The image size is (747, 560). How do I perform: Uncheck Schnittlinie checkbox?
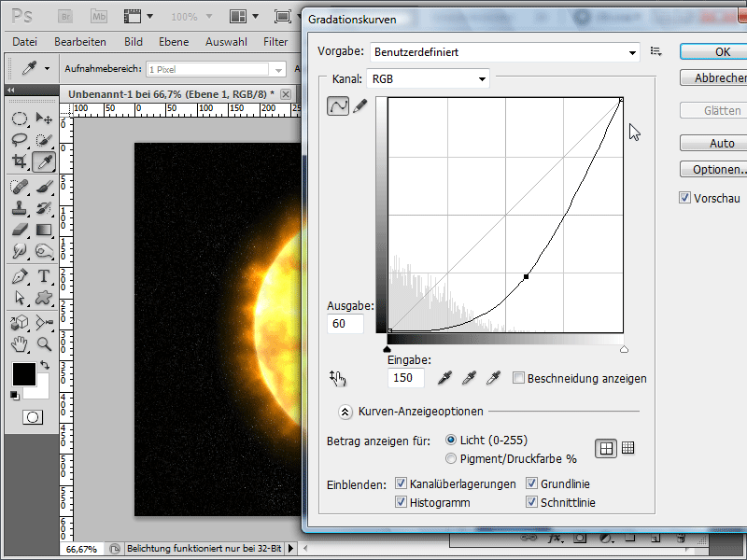pos(531,502)
